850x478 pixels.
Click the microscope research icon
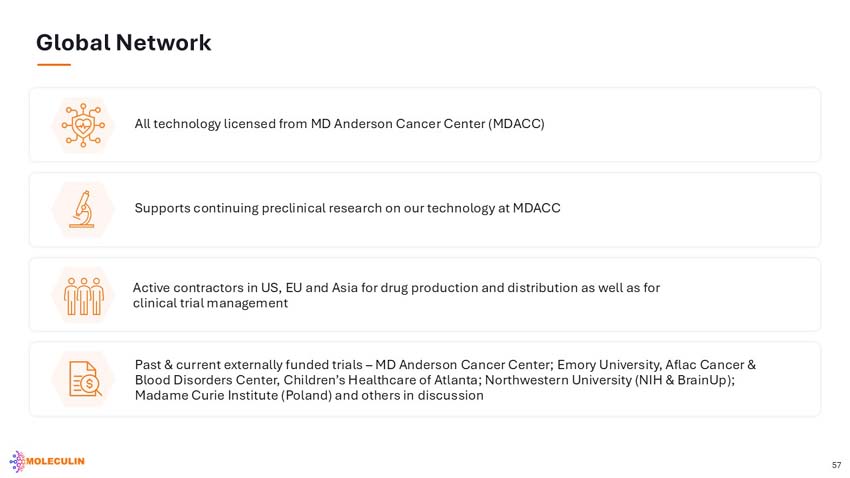pyautogui.click(x=82, y=209)
